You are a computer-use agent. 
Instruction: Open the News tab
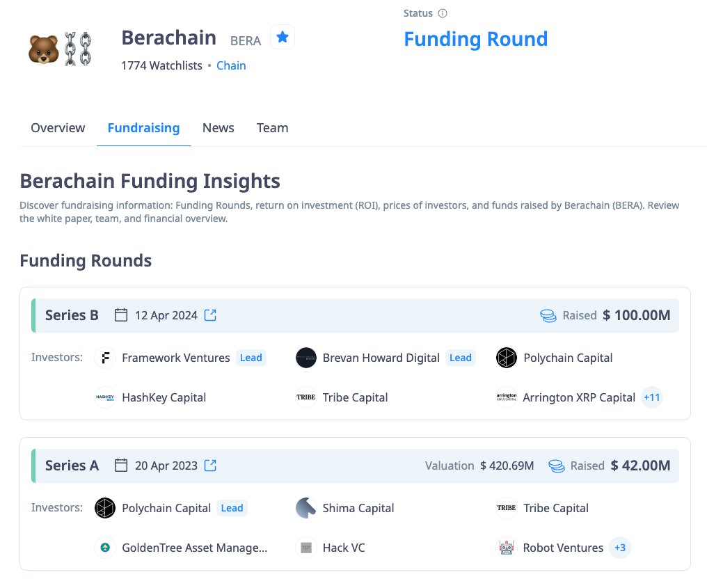tap(218, 128)
